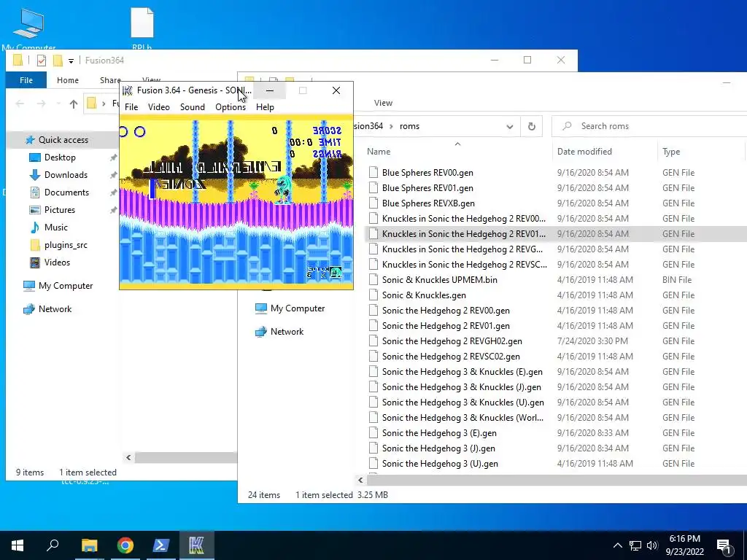The width and height of the screenshot is (747, 560).
Task: Open quick access toolbar dropdown in Fusion364 window
Action: coord(71,61)
